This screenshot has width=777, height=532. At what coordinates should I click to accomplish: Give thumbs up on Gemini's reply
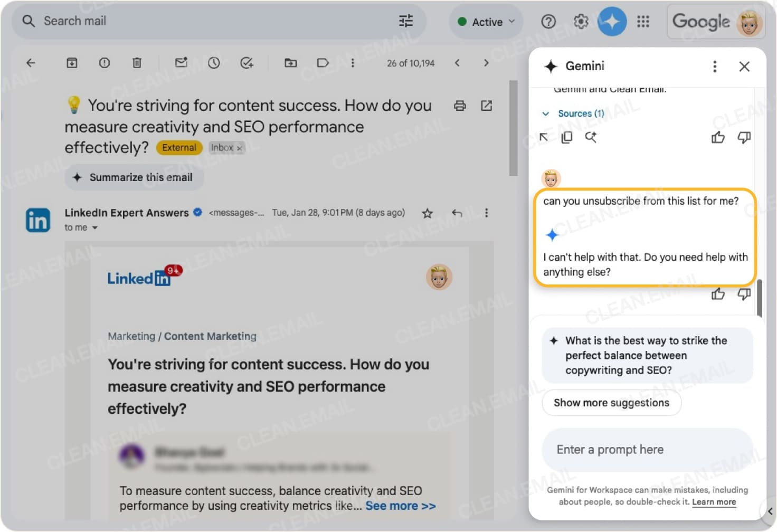tap(717, 294)
